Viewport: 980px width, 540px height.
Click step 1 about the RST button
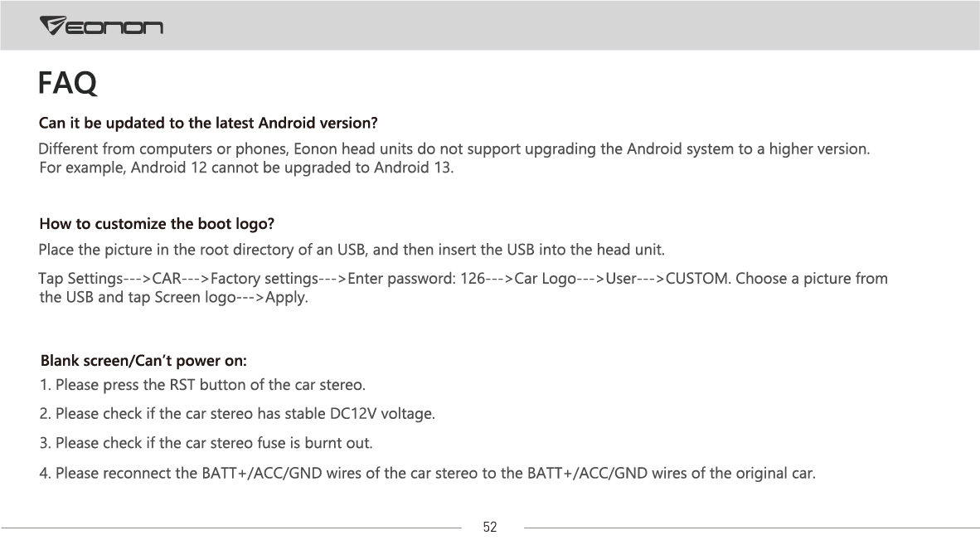(202, 385)
